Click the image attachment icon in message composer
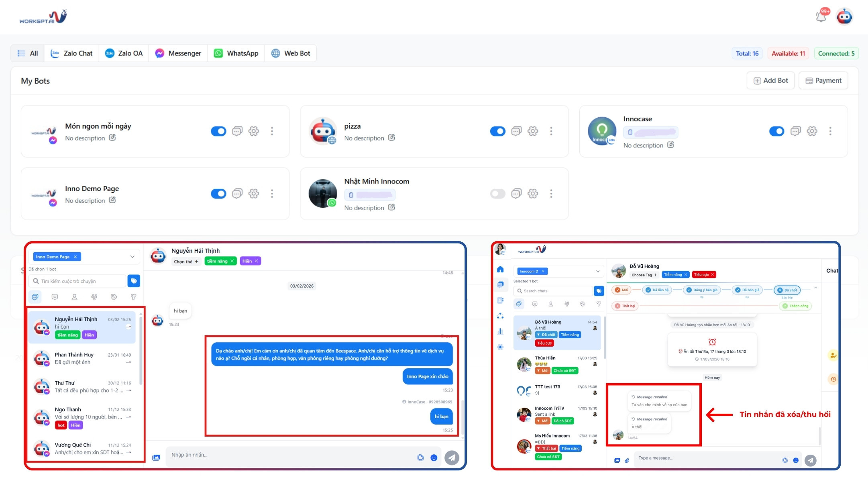The image size is (868, 482). tap(156, 457)
